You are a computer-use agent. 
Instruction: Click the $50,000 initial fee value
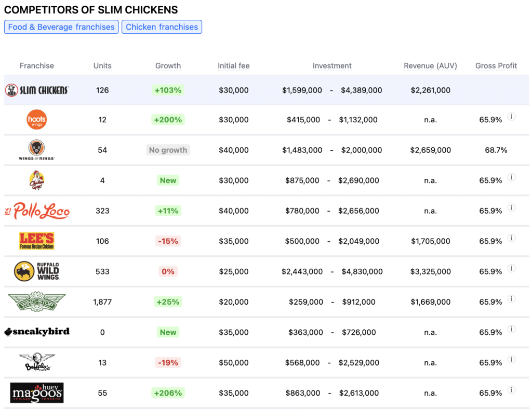pyautogui.click(x=233, y=363)
